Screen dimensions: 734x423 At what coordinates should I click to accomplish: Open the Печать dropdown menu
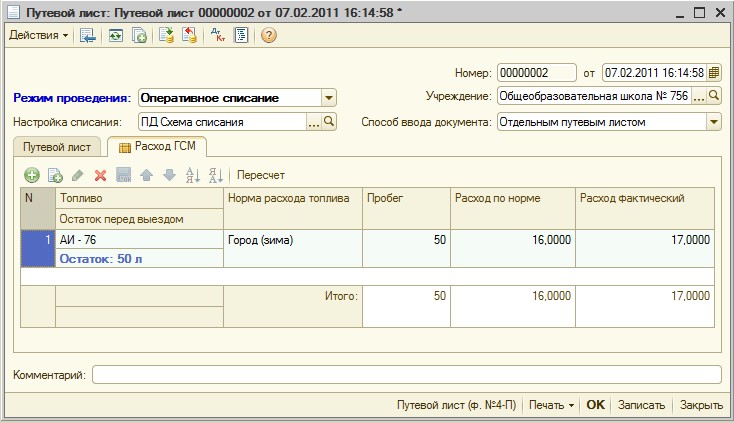552,405
